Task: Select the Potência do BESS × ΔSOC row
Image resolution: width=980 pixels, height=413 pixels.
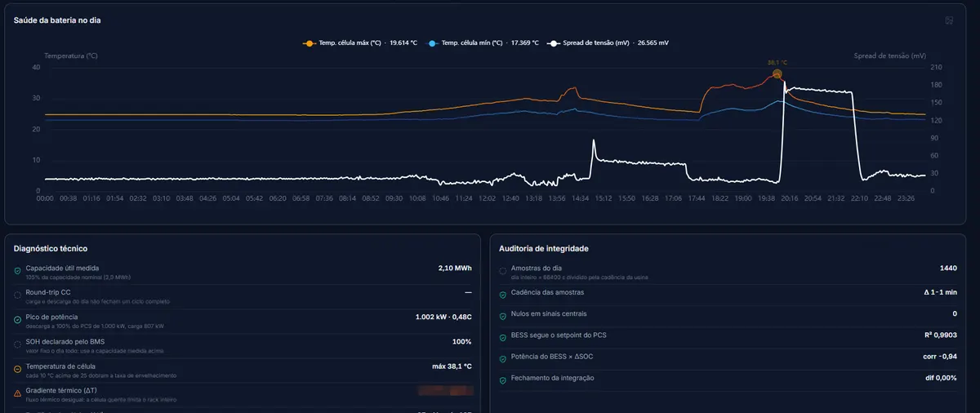Action: pyautogui.click(x=728, y=357)
